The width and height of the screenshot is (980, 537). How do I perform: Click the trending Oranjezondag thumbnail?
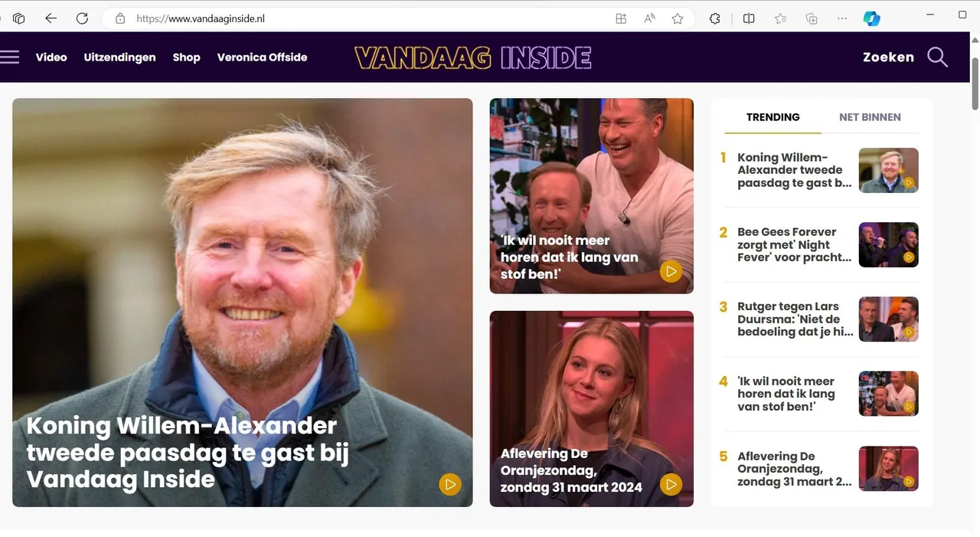click(x=888, y=469)
